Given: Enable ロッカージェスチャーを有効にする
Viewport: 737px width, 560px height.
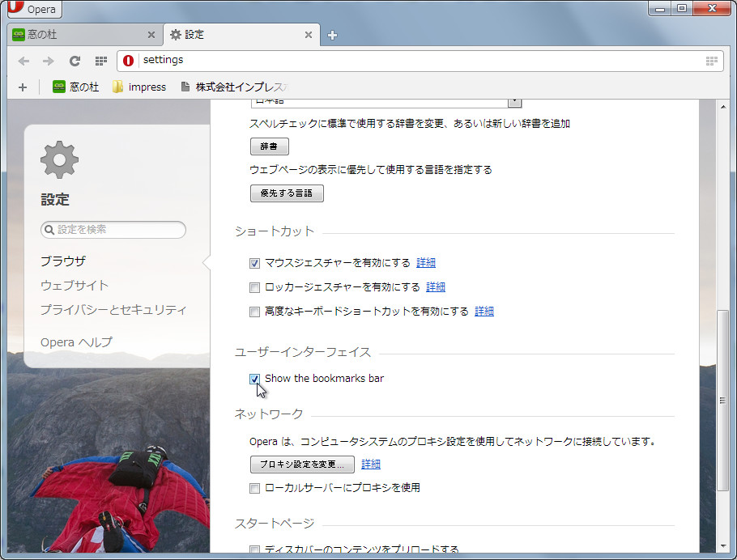Looking at the screenshot, I should [254, 287].
